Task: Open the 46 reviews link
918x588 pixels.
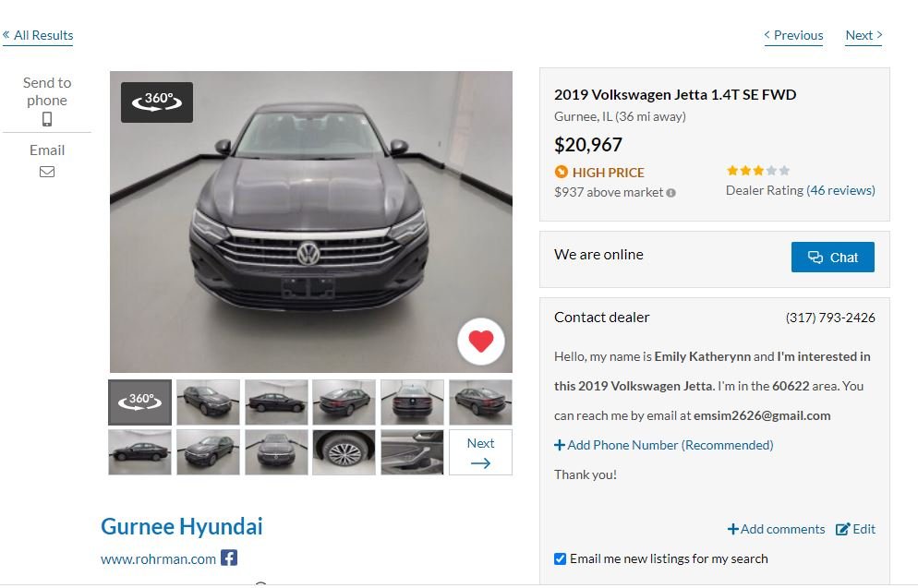Action: [840, 190]
